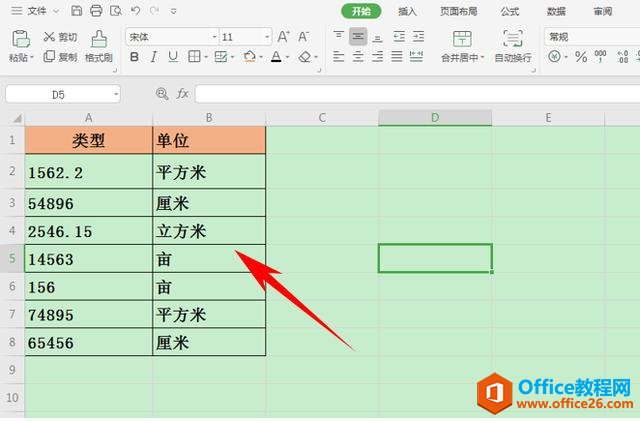
Task: Open the number format box 常规
Action: coord(592,37)
